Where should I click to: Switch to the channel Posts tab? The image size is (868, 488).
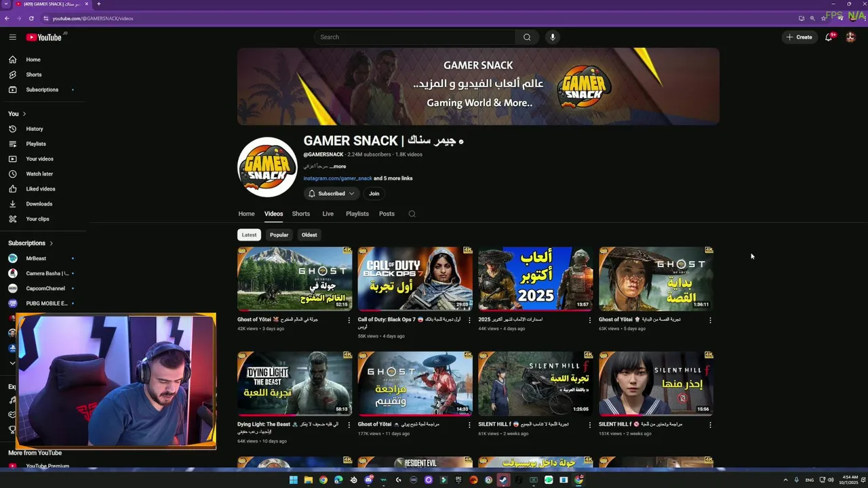(387, 214)
